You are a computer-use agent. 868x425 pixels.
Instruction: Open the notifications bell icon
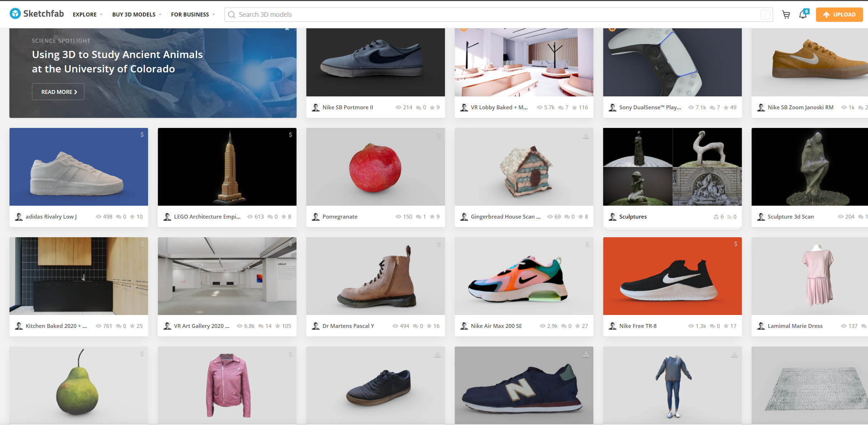[x=803, y=15]
